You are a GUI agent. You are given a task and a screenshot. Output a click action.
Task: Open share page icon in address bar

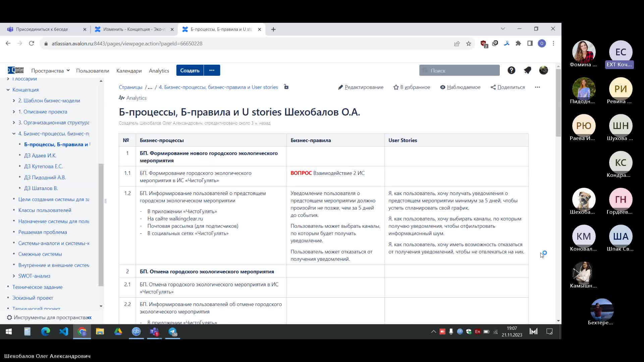(x=457, y=44)
